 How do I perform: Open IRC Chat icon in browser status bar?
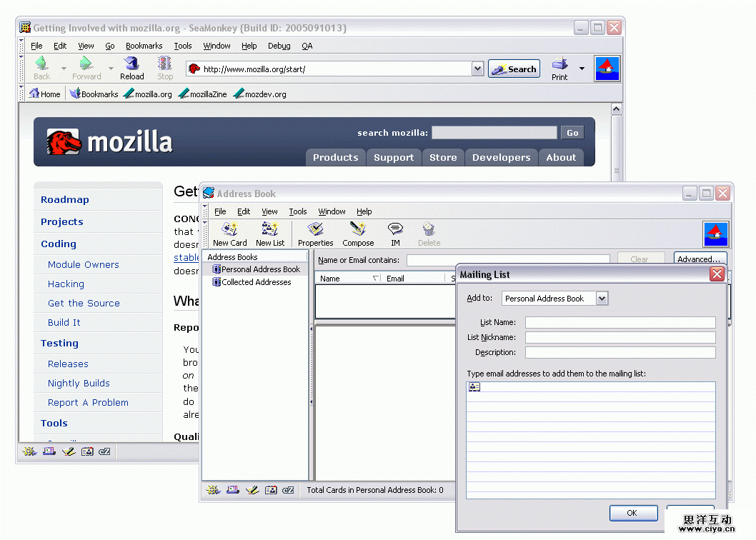[104, 451]
